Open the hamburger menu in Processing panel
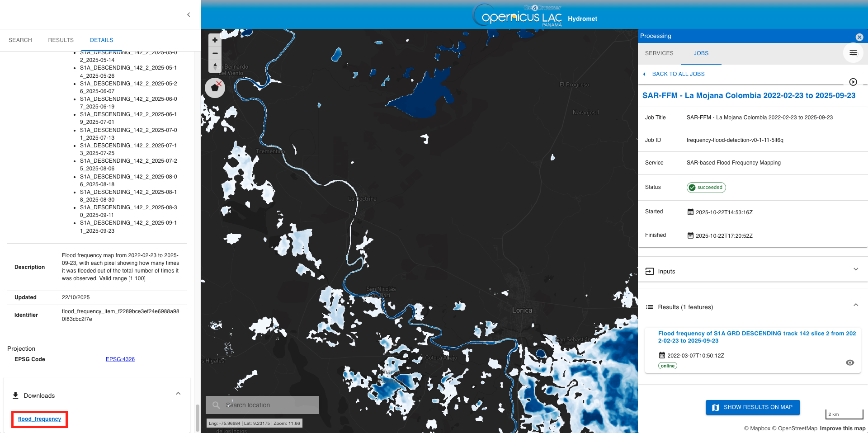 (x=853, y=53)
